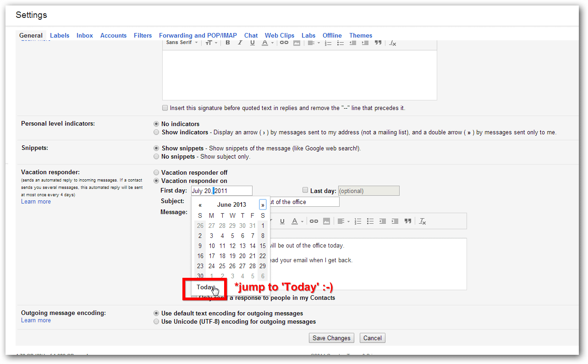588x364 pixels.
Task: Click insert image icon in signature toolbar
Action: pos(297,43)
